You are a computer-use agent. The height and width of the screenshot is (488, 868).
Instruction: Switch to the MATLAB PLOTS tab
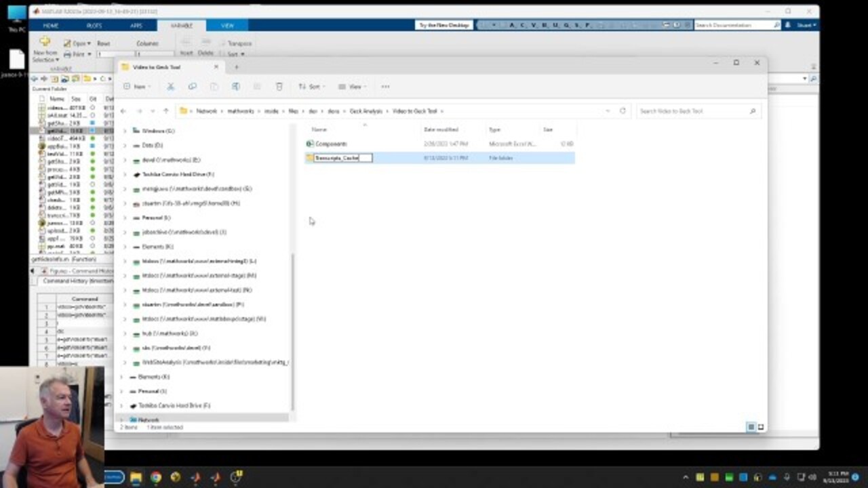tap(94, 25)
